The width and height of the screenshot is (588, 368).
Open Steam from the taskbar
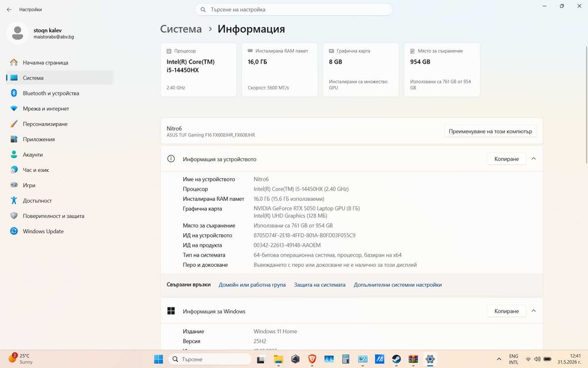click(396, 359)
